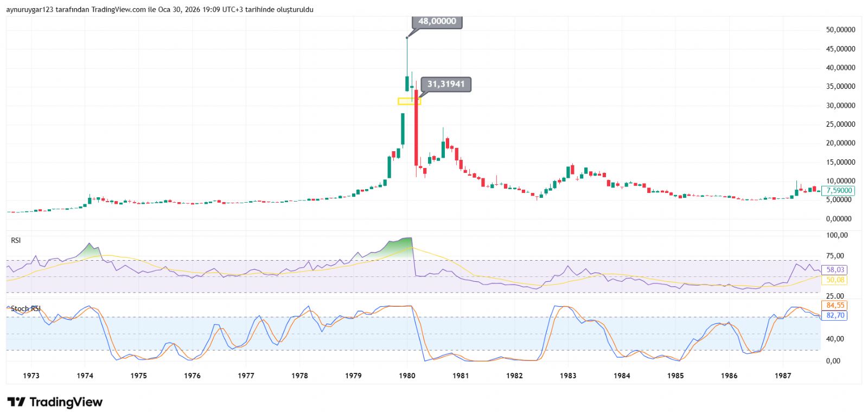Click the TradingView logo icon
Screen dimensions: 868x420
[16, 402]
